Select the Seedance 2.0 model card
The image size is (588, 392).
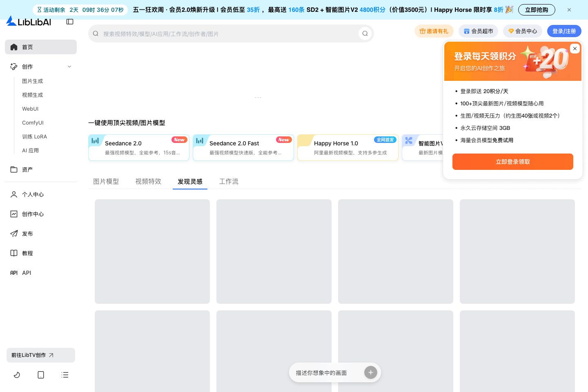(x=139, y=147)
